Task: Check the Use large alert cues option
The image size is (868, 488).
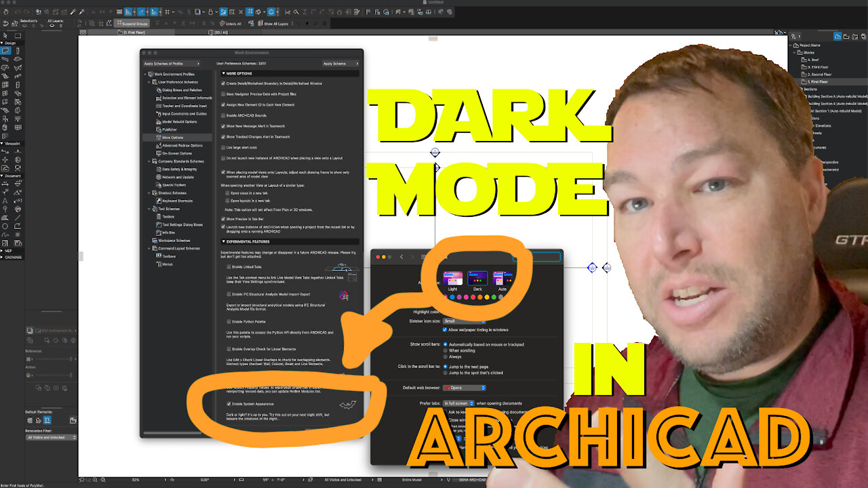Action: click(223, 147)
